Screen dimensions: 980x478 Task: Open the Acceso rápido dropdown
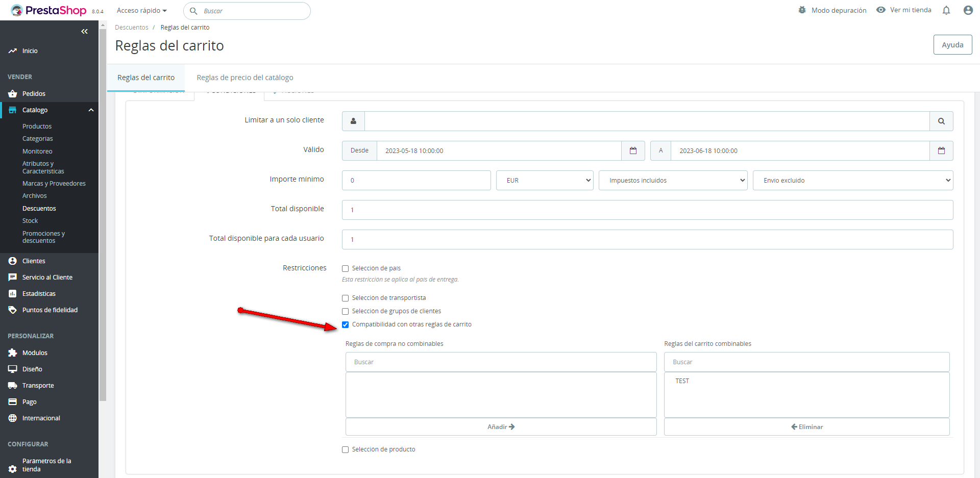pos(142,10)
